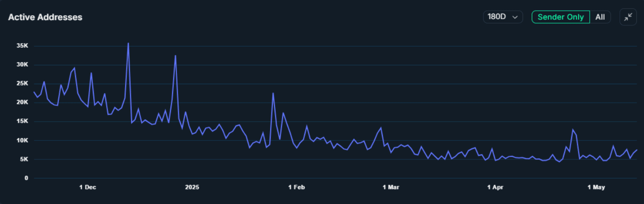The height and width of the screenshot is (204, 644).
Task: Click the 1 Apr x-axis label
Action: pos(495,187)
